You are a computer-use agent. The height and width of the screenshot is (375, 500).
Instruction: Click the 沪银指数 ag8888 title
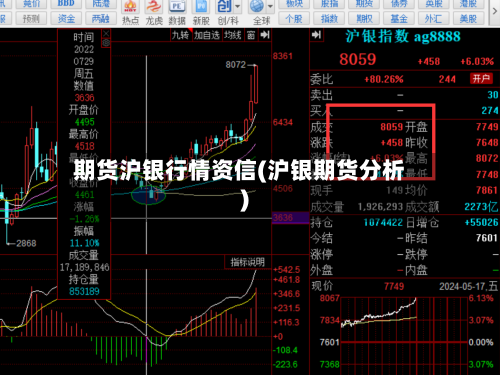(403, 36)
